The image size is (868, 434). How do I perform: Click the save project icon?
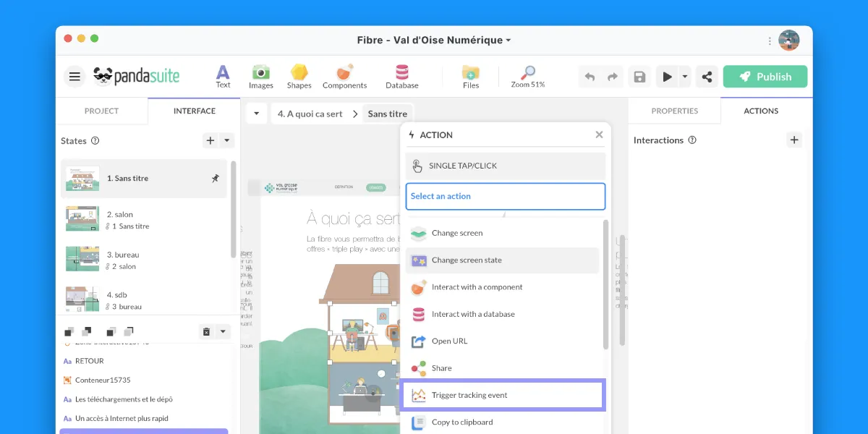pyautogui.click(x=639, y=77)
